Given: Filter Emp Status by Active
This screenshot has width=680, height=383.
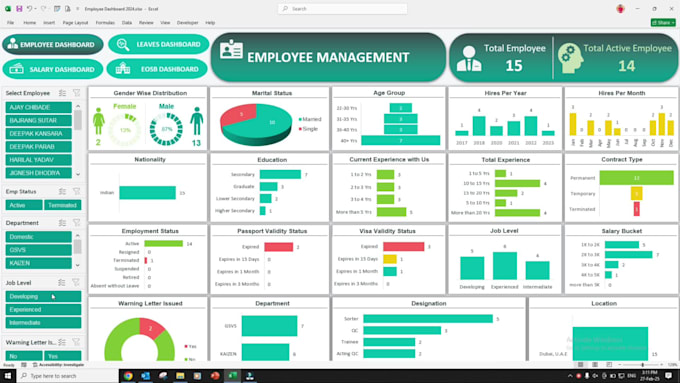Looking at the screenshot, I should [x=24, y=205].
